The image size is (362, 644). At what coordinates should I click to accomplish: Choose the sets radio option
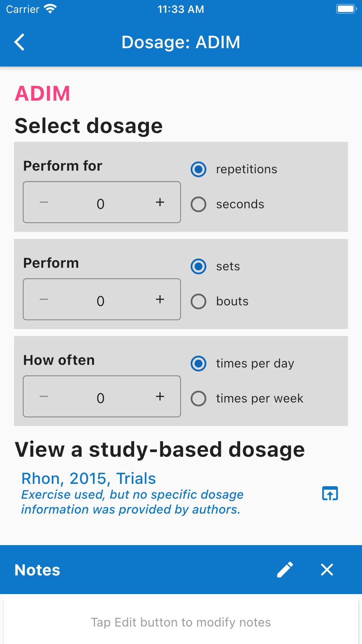[x=199, y=266]
